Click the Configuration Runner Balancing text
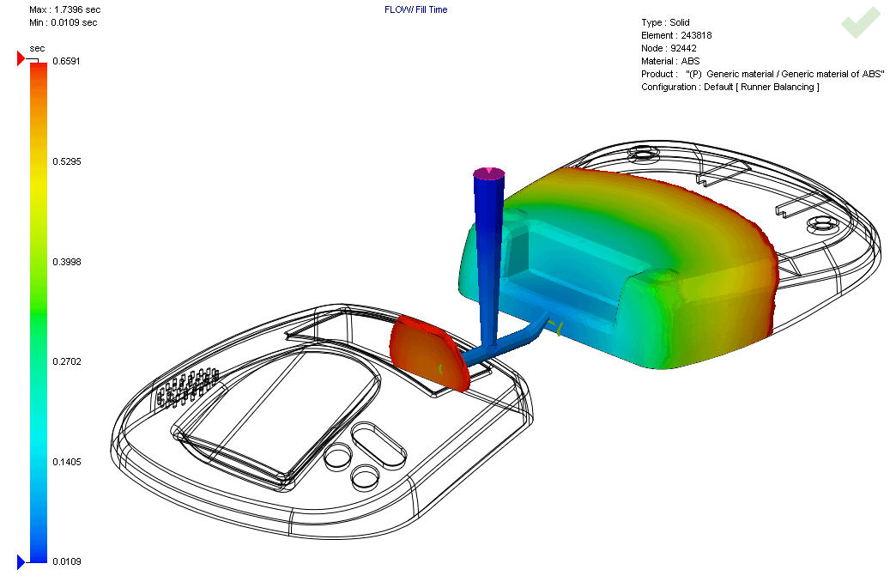This screenshot has width=890, height=588. tap(730, 87)
